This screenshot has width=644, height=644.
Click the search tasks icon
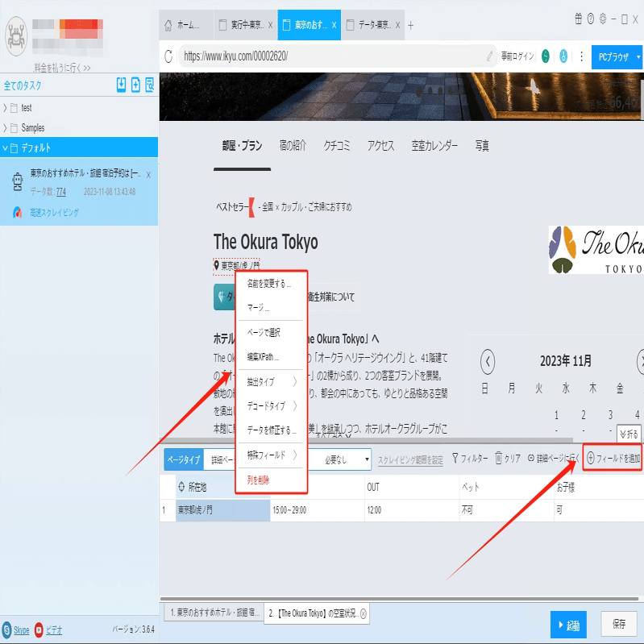(x=149, y=85)
